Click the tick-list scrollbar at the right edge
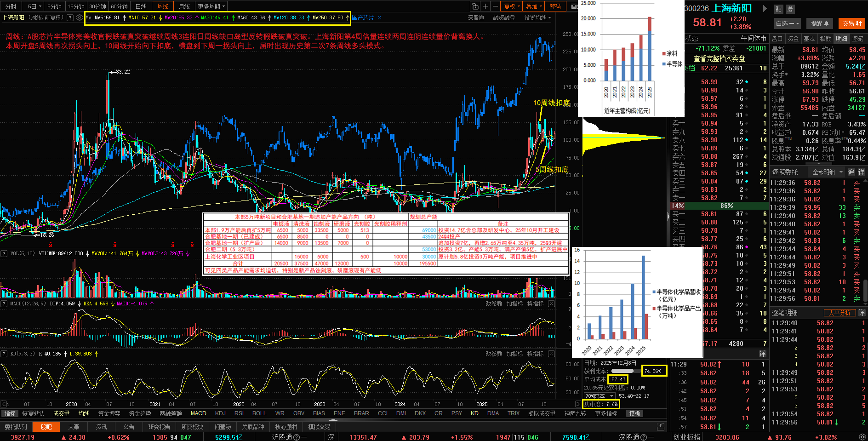The height and width of the screenshot is (441, 868). pyautogui.click(x=865, y=290)
